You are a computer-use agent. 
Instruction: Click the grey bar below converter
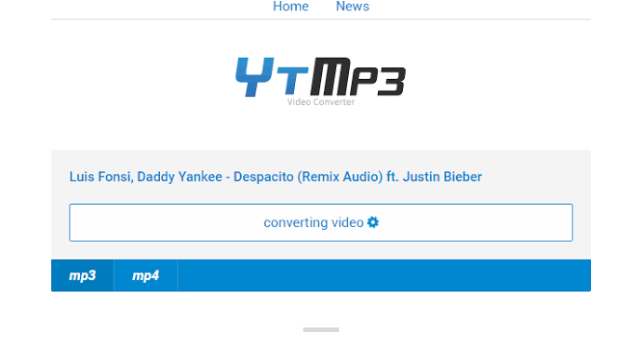coord(321,330)
